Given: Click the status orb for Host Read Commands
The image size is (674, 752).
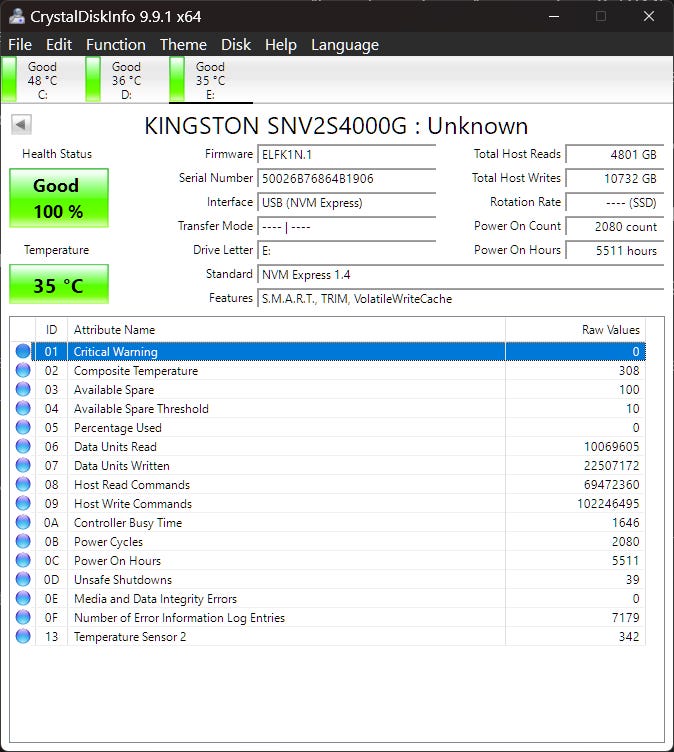Looking at the screenshot, I should coord(23,484).
